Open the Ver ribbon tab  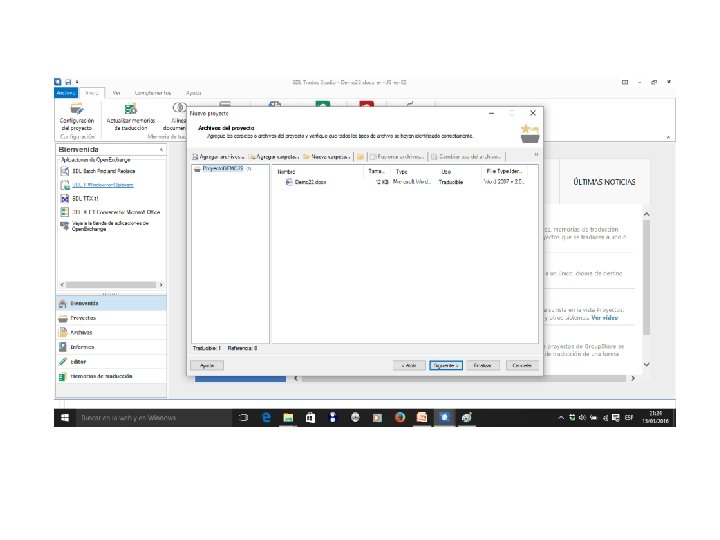pyautogui.click(x=117, y=93)
